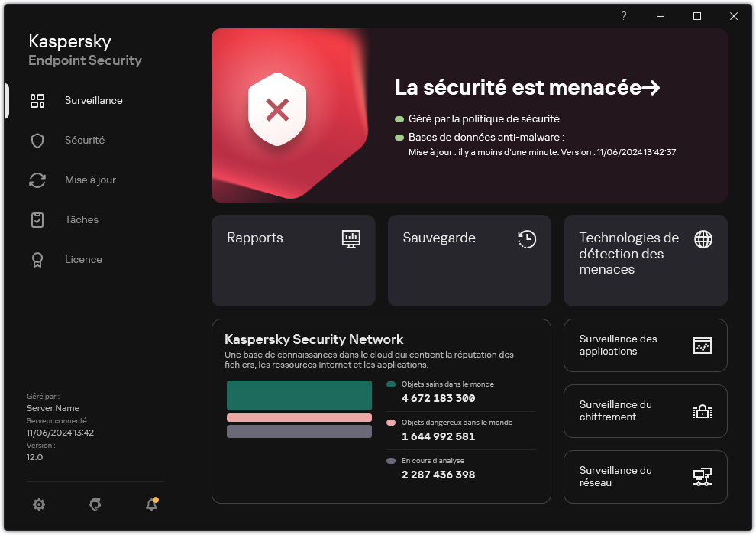Open help with the question mark icon

[x=623, y=16]
